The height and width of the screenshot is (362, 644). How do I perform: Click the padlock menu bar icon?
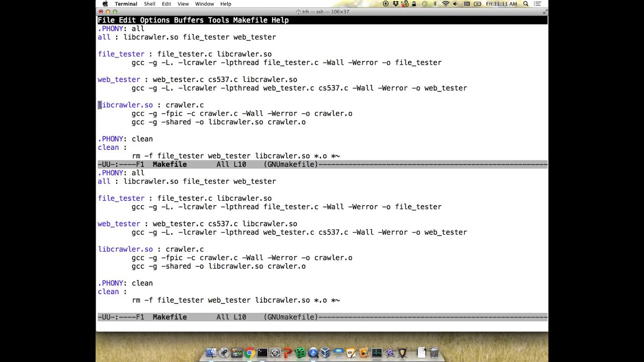tap(414, 4)
